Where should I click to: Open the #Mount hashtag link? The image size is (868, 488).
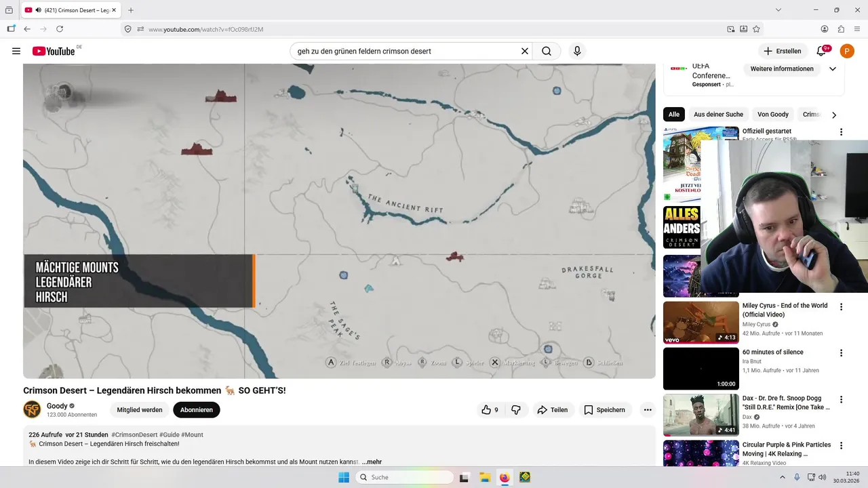pos(192,434)
